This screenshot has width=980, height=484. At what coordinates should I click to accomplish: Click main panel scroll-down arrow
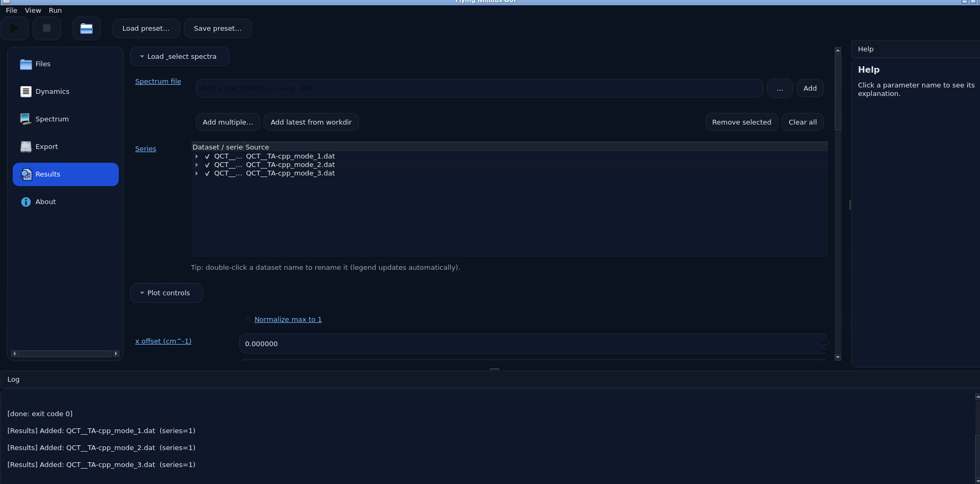(x=838, y=358)
